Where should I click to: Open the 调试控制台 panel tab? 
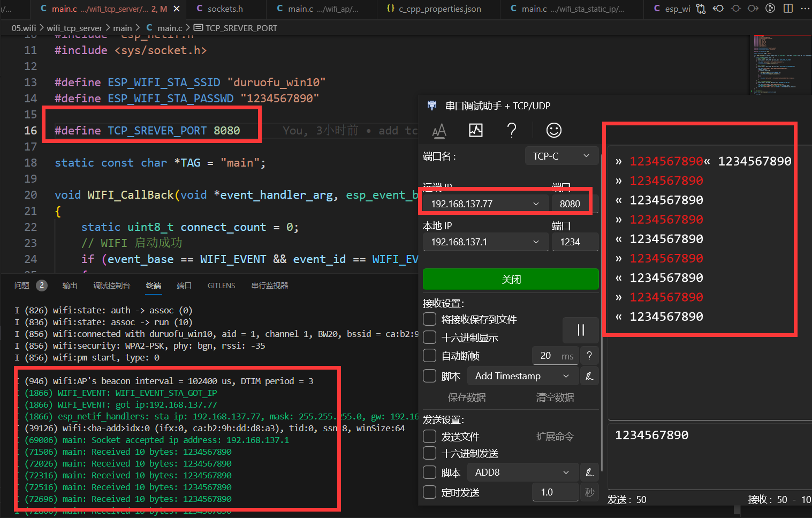tap(111, 286)
